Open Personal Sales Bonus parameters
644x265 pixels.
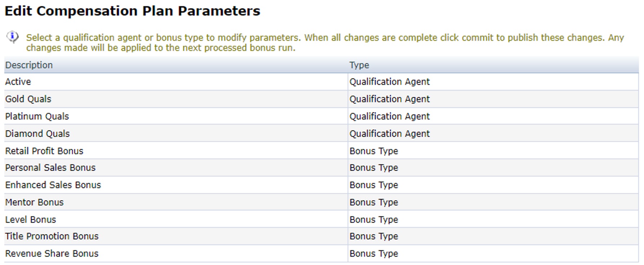point(50,168)
